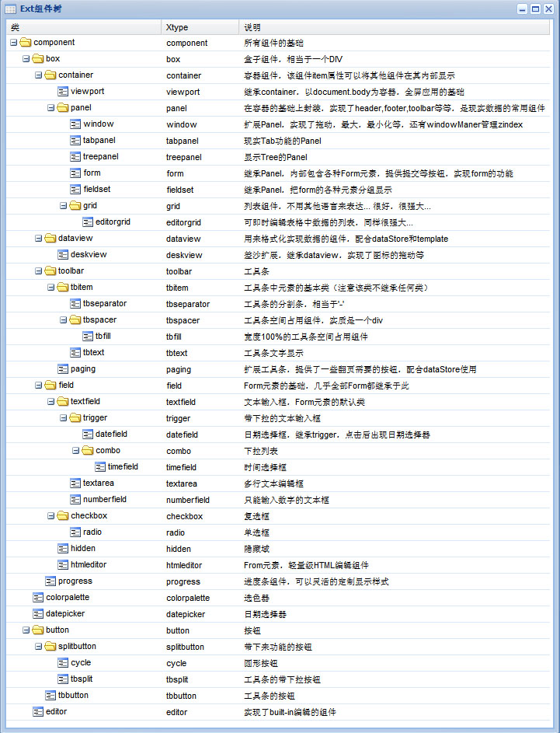Viewport: 560px width, 733px height.
Task: Click the htmleditor leaf node icon
Action: coord(63,565)
